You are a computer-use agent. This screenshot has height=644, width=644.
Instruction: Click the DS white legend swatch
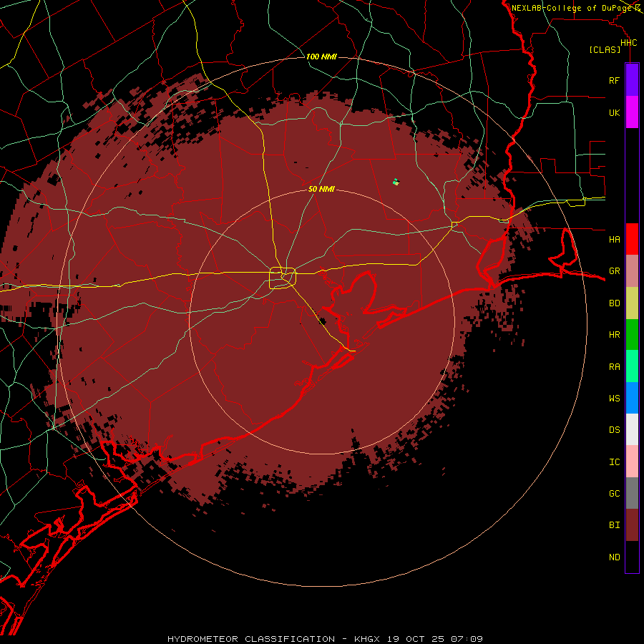point(632,429)
